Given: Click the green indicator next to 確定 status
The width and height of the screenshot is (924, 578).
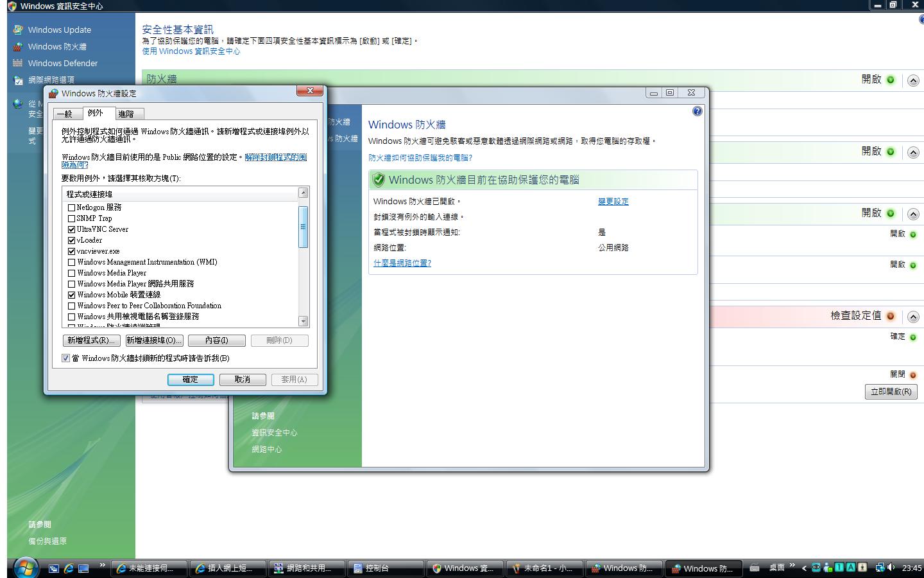Looking at the screenshot, I should [913, 337].
